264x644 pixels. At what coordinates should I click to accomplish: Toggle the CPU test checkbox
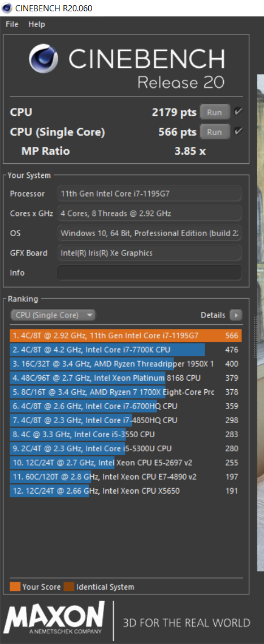point(238,112)
